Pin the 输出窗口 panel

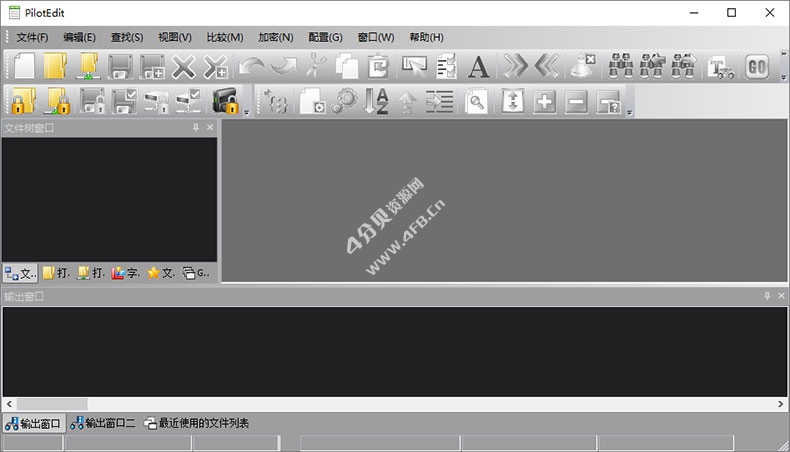767,296
